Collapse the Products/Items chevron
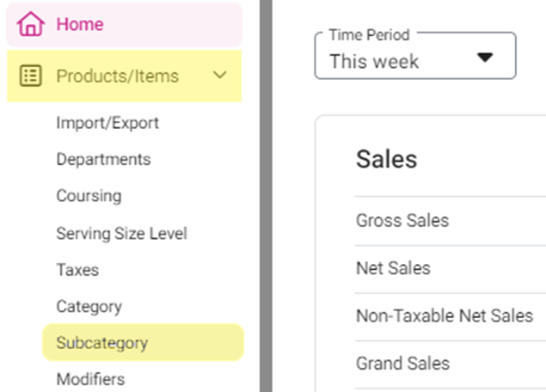Image resolution: width=546 pixels, height=392 pixels. click(220, 75)
